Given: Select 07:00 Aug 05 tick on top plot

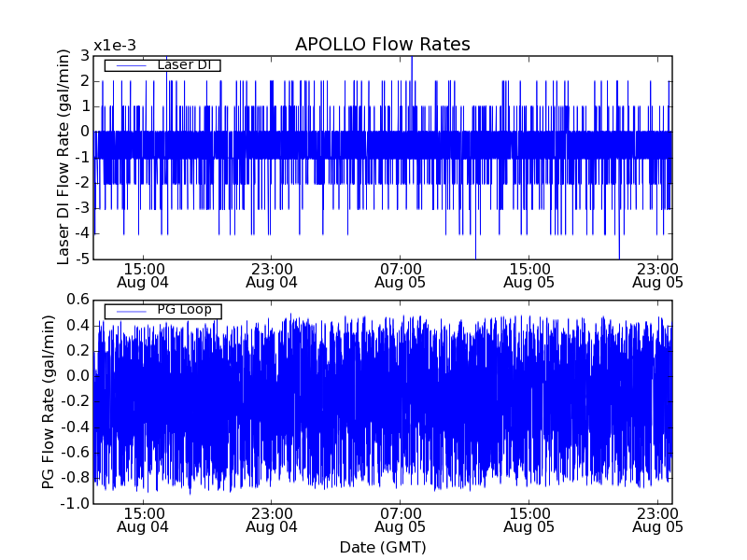Looking at the screenshot, I should click(401, 274).
